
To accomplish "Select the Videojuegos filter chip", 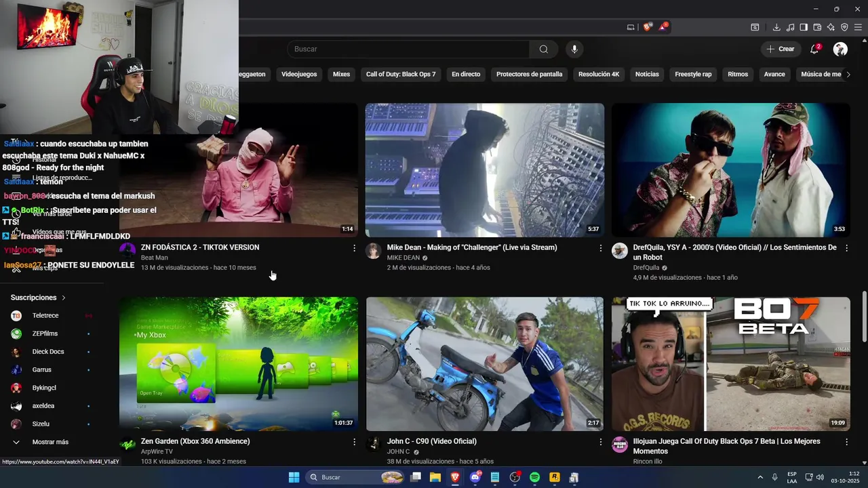I will pyautogui.click(x=299, y=75).
